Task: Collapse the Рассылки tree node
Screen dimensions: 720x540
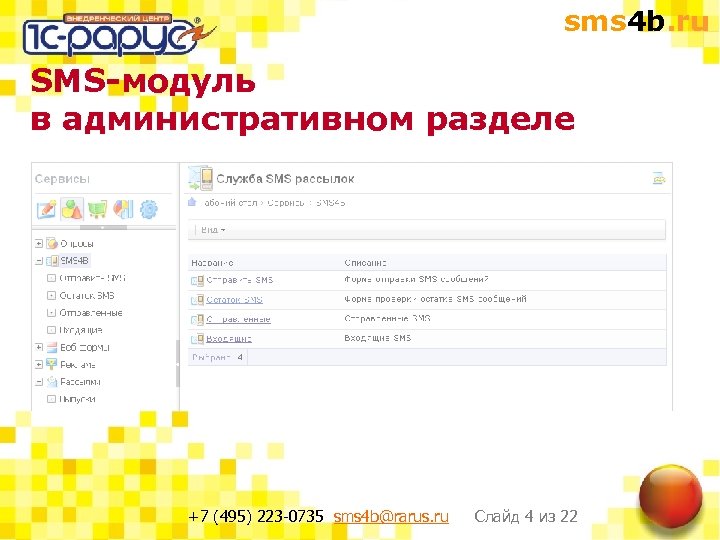Action: (39, 382)
